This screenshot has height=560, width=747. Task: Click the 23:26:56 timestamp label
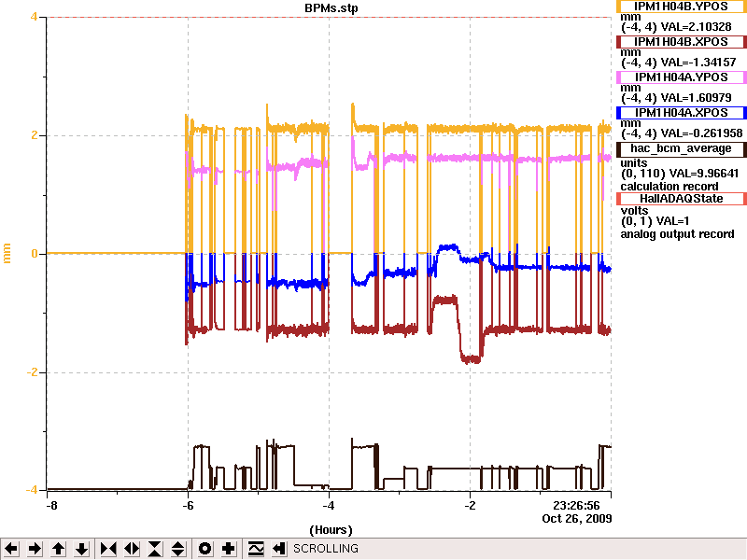(x=576, y=505)
